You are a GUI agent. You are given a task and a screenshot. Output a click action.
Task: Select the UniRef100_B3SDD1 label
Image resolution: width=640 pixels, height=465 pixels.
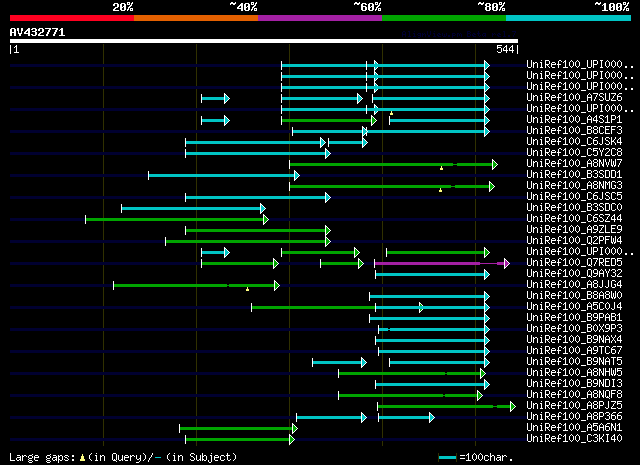[574, 174]
